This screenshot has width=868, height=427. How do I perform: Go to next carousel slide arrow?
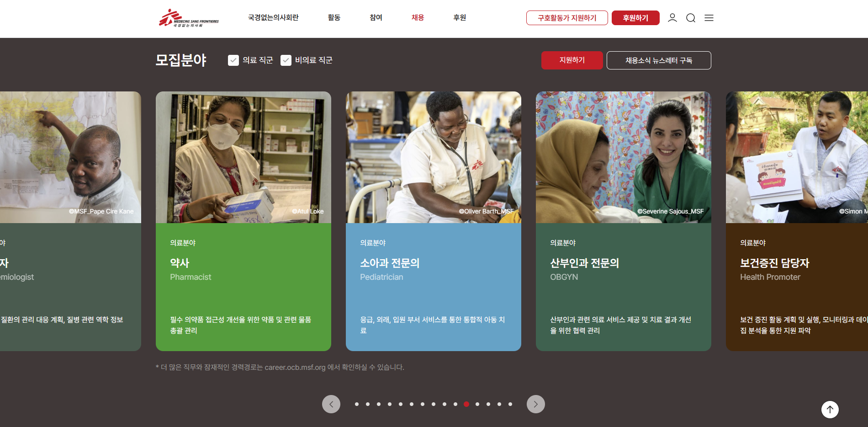tap(536, 404)
